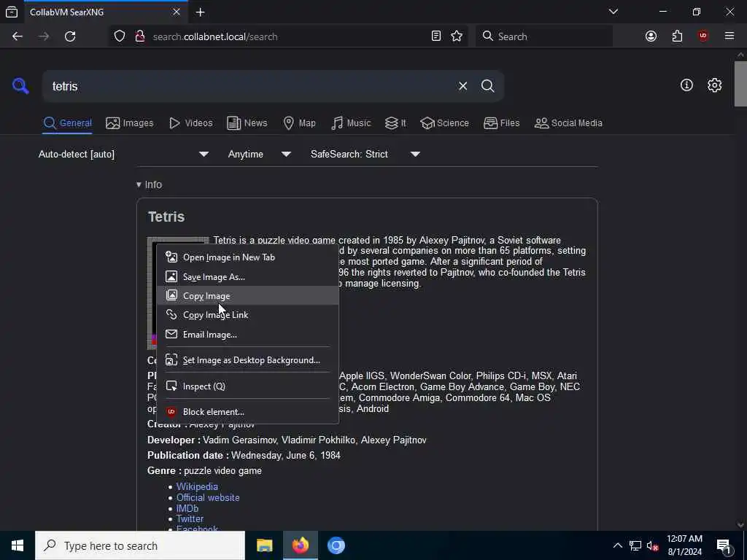Open the Wikipedia link

[x=197, y=486]
